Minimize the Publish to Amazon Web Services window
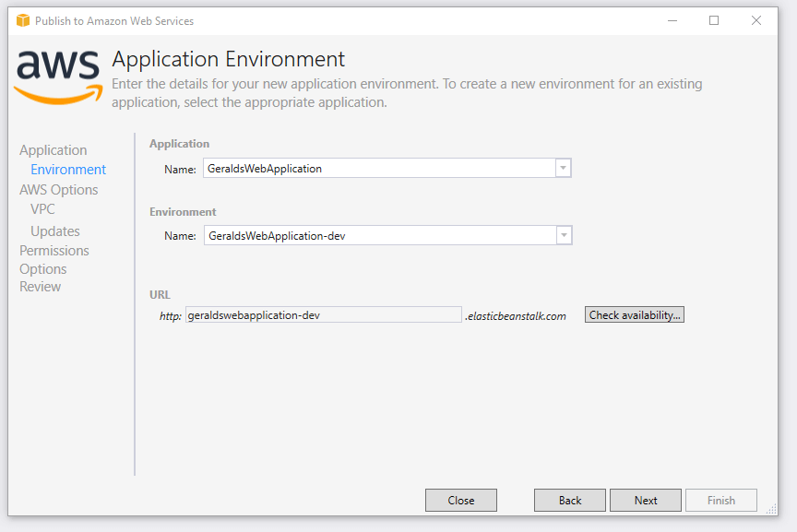Screen dimensions: 797x532 click(672, 20)
